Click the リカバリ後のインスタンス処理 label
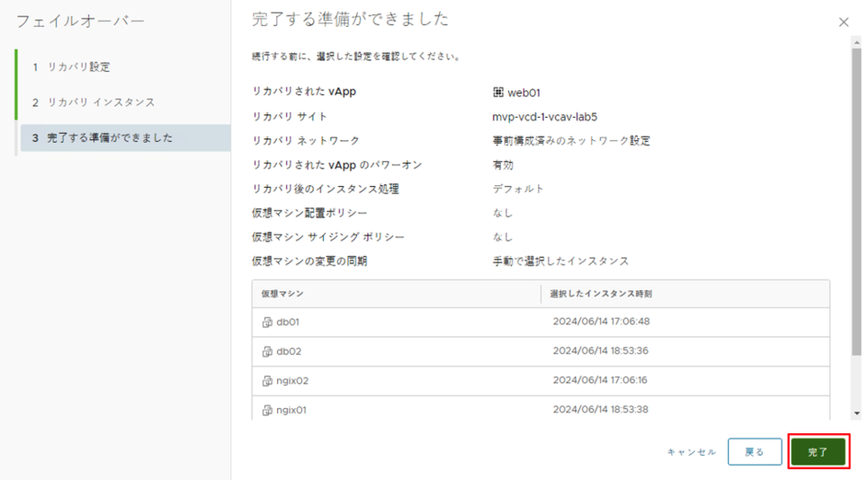Screen dimensions: 868x480 (326, 189)
